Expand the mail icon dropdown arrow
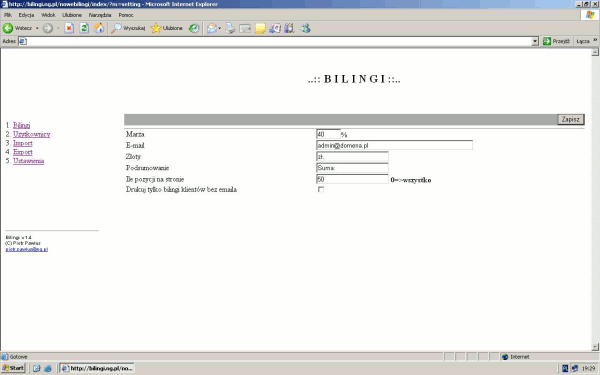The image size is (600, 375). [220, 28]
